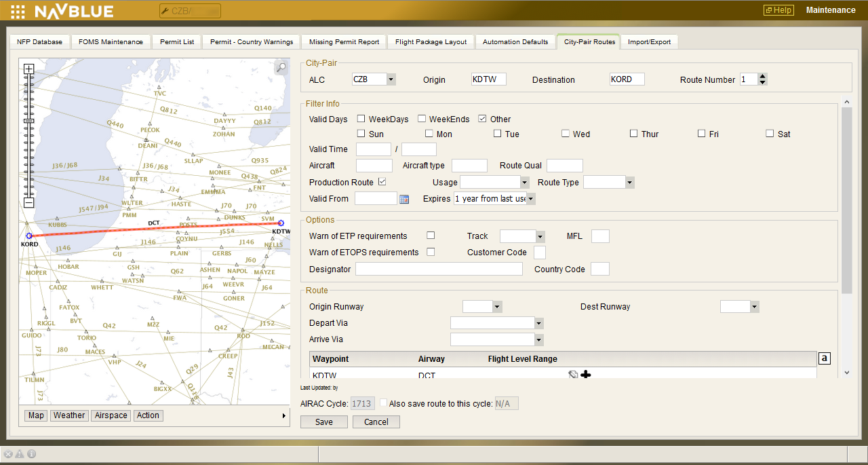Check Warn of ETOPS requirements

431,252
